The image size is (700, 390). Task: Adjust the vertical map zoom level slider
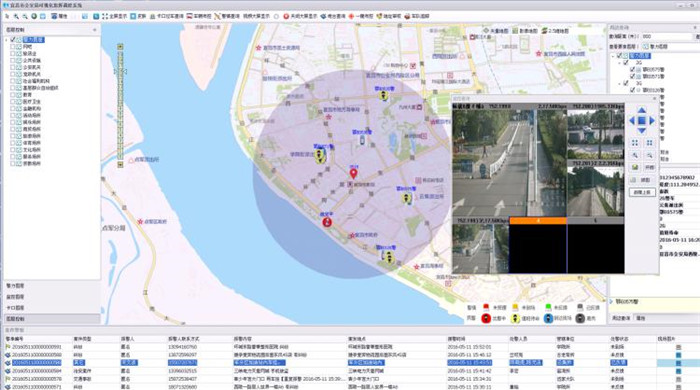[120, 105]
